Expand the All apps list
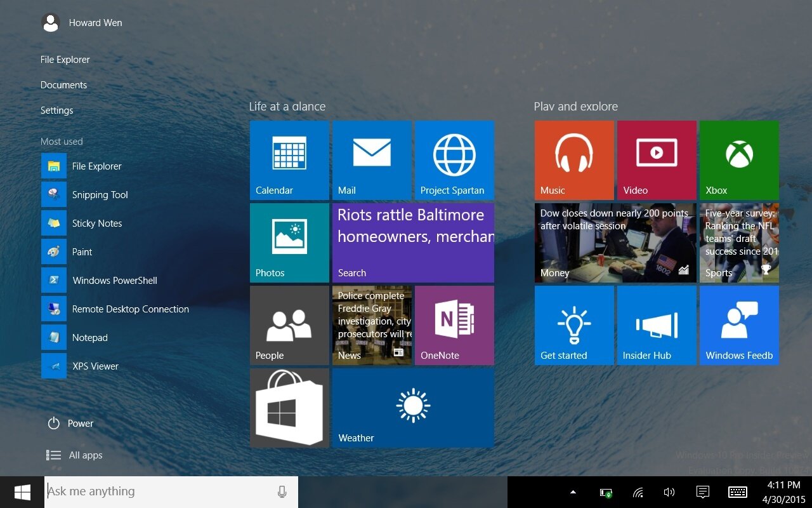This screenshot has height=508, width=812. tap(74, 455)
